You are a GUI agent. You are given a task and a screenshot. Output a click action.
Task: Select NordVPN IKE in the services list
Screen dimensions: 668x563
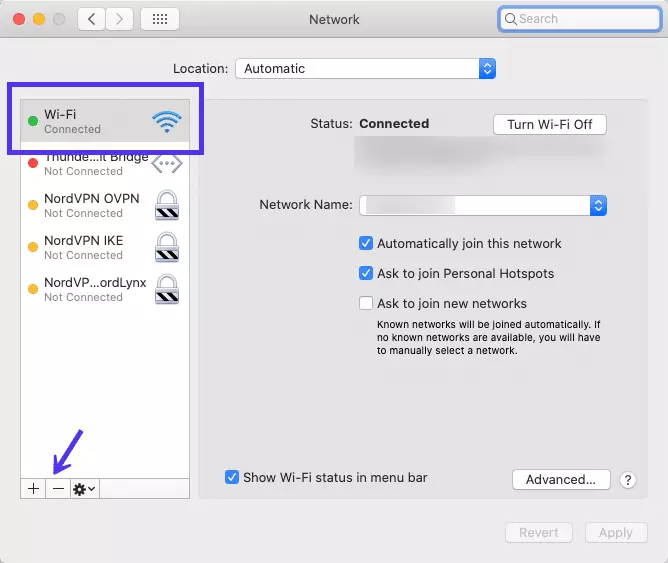point(84,247)
